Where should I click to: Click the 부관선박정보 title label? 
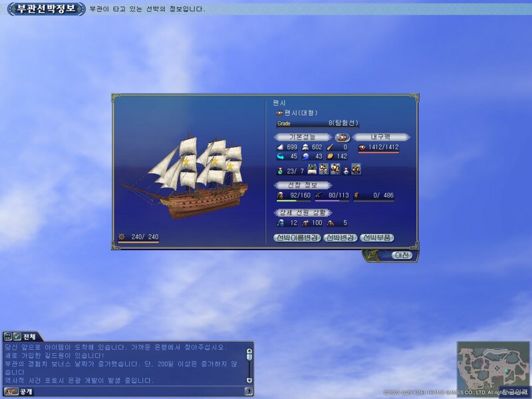click(46, 9)
